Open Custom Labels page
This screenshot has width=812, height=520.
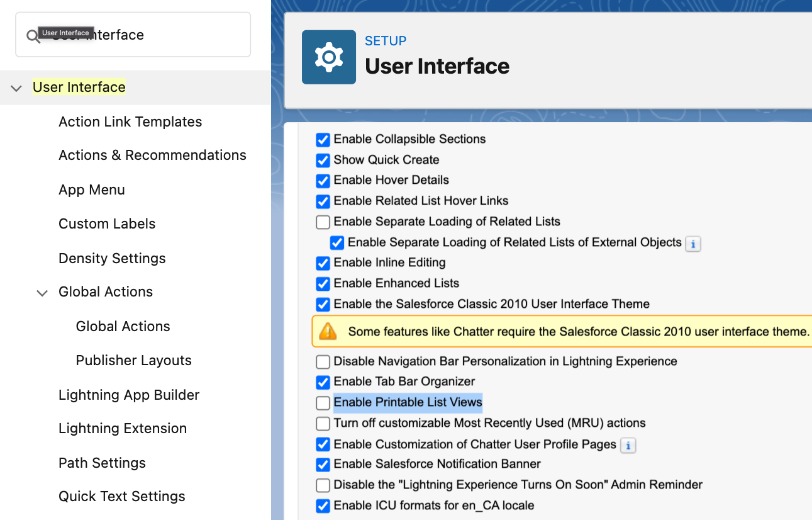107,224
